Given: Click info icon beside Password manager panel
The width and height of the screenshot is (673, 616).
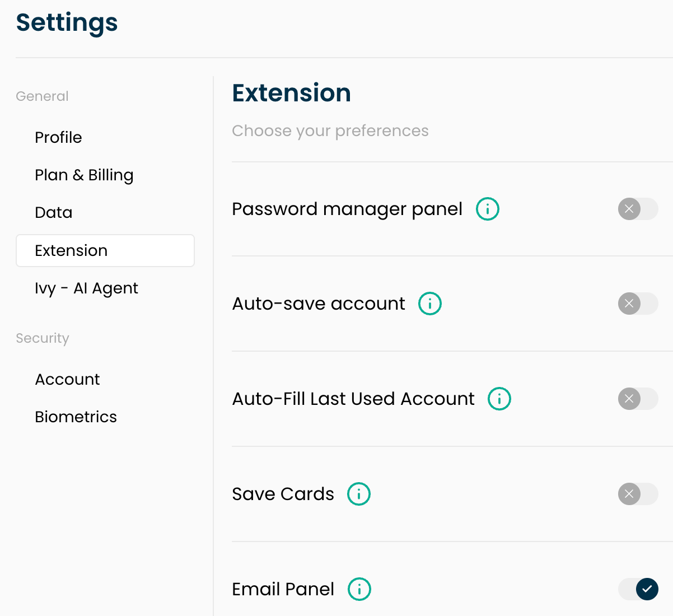Looking at the screenshot, I should [488, 209].
